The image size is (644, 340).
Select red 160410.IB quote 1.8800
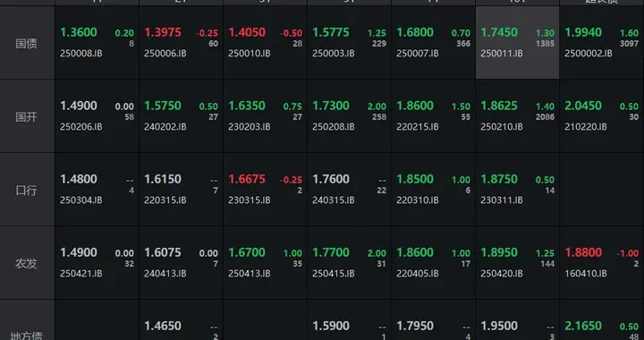click(x=602, y=263)
